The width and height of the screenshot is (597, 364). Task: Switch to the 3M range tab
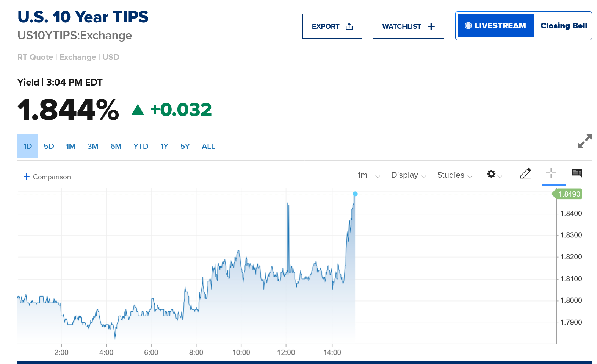coord(93,146)
